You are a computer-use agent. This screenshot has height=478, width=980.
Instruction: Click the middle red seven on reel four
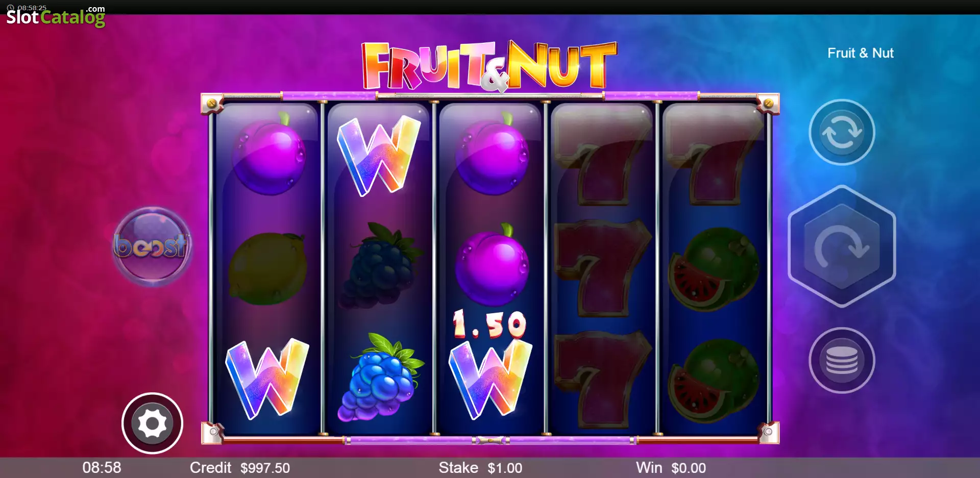602,268
